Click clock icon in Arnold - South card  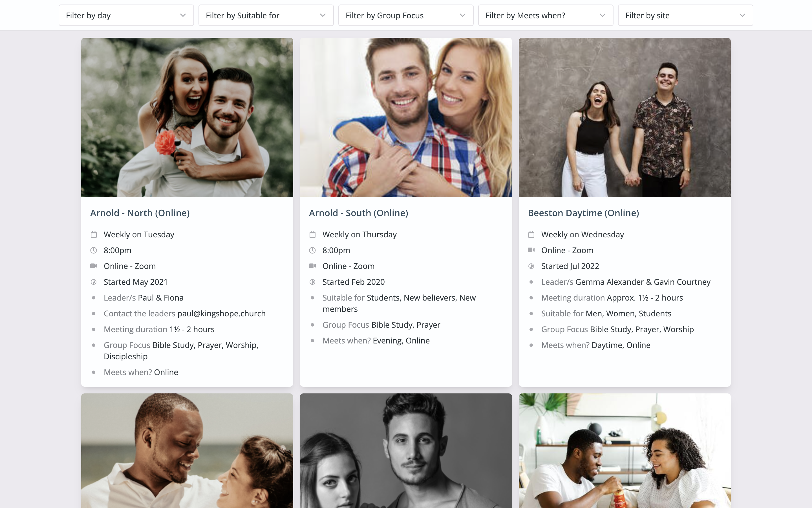click(312, 250)
